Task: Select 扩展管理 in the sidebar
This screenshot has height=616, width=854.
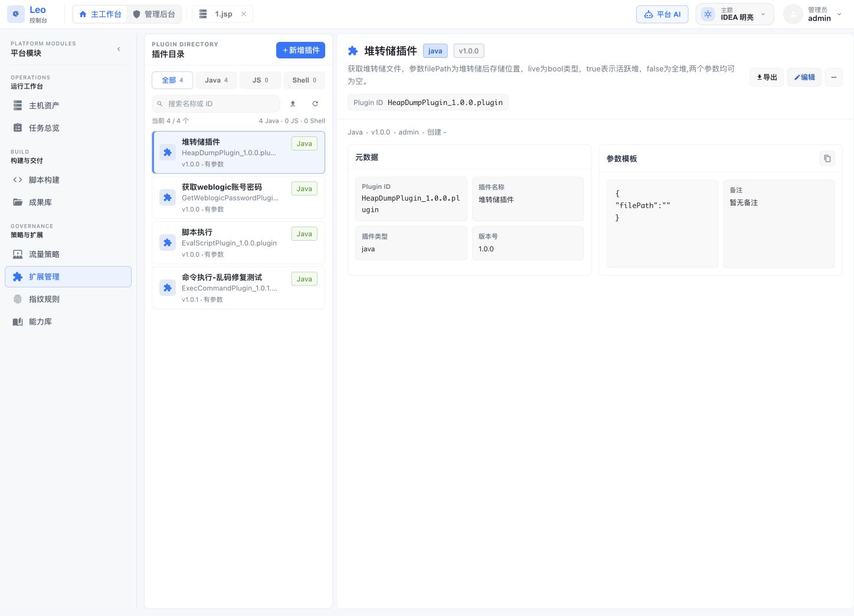Action: [x=68, y=277]
